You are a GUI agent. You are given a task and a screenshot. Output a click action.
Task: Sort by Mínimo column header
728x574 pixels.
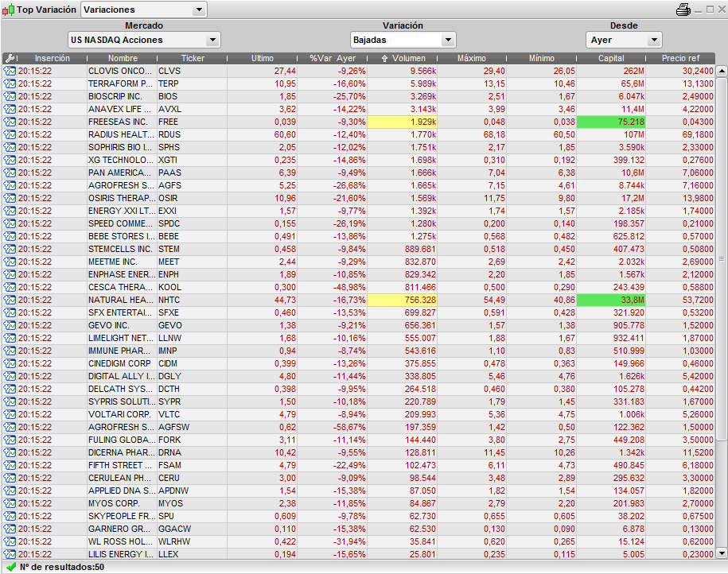(541, 59)
